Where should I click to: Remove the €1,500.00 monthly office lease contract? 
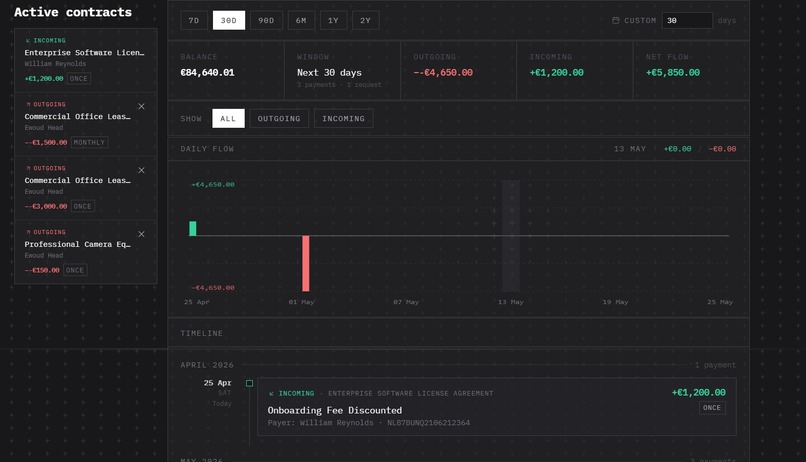[141, 106]
